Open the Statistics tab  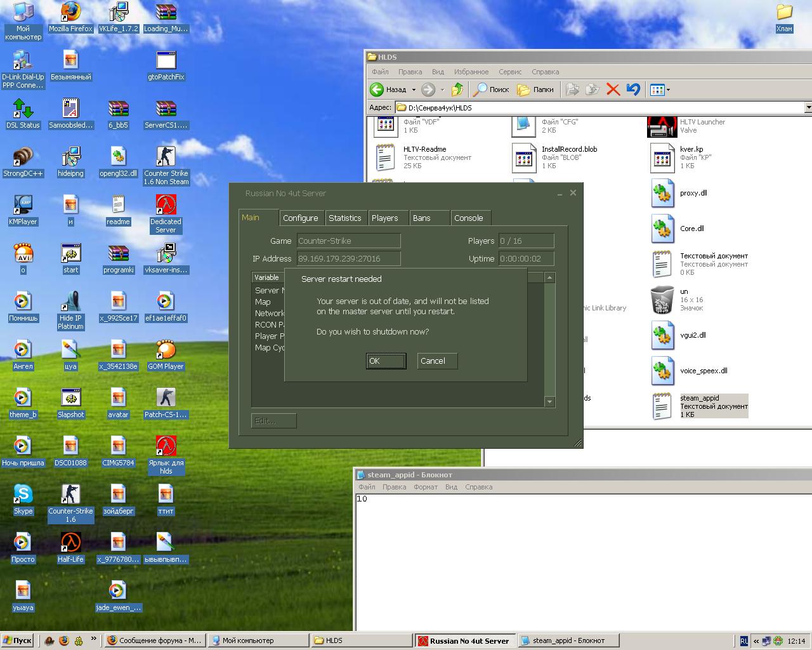point(344,218)
